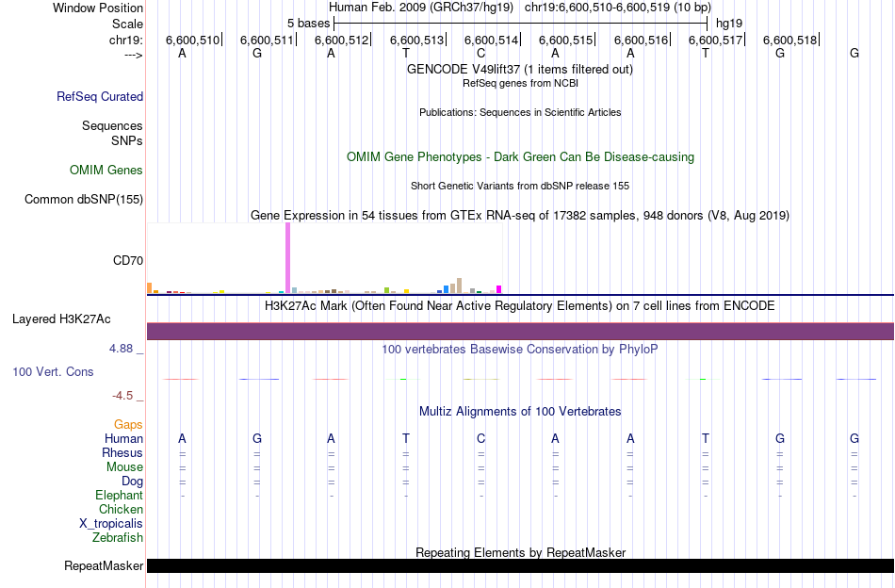This screenshot has width=895, height=588.
Task: Click the CD70 gene label
Action: coord(128,260)
